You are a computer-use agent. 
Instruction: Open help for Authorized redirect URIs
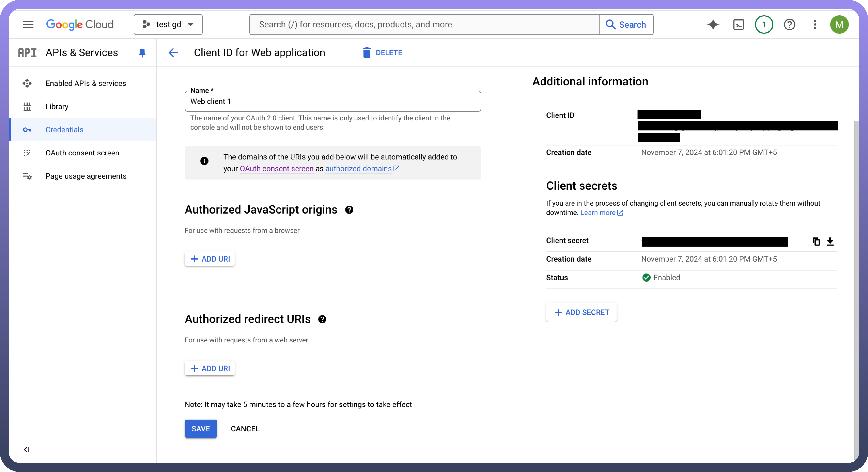(x=322, y=319)
